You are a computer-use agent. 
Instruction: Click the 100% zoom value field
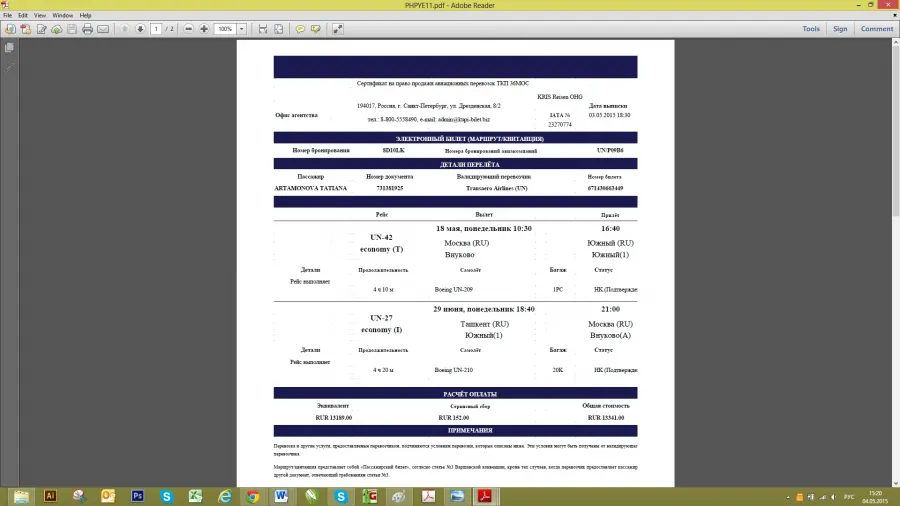(225, 29)
